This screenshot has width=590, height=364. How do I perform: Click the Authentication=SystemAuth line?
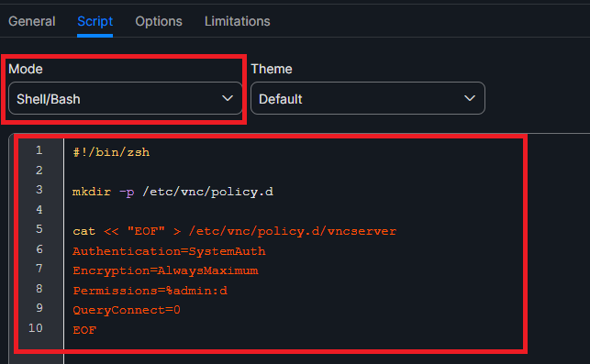[x=169, y=251]
